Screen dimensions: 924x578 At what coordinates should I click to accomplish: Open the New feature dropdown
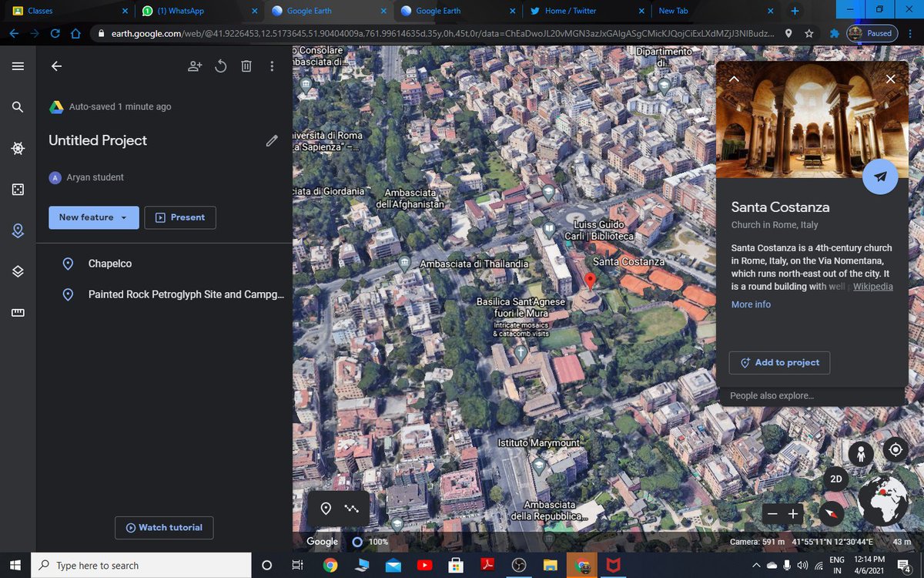click(x=94, y=217)
